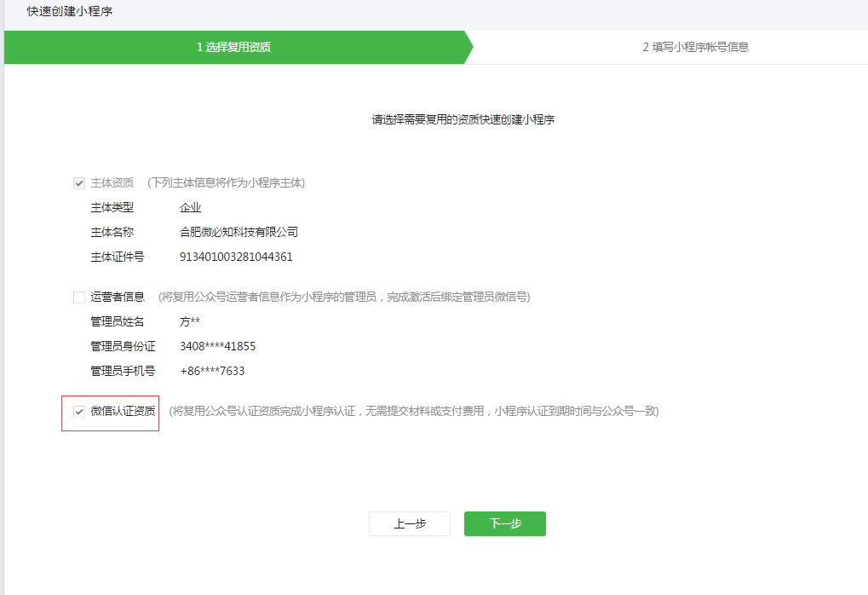Click the greyed-out 主体资质 checkbox

[79, 182]
